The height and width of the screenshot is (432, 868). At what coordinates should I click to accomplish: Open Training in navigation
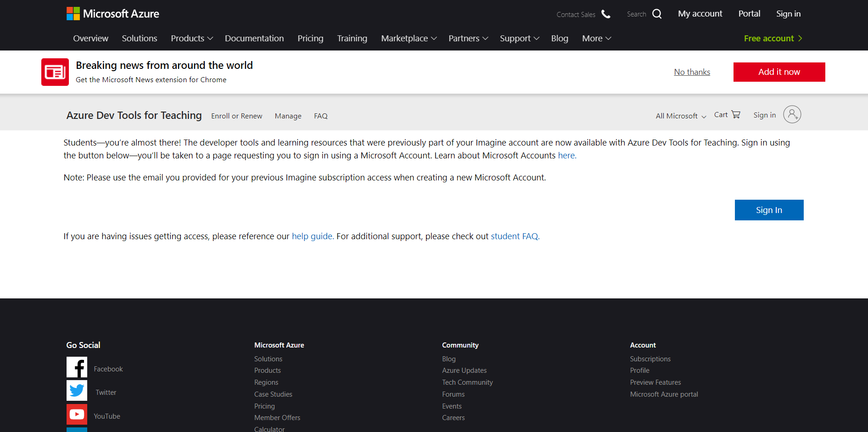coord(352,39)
